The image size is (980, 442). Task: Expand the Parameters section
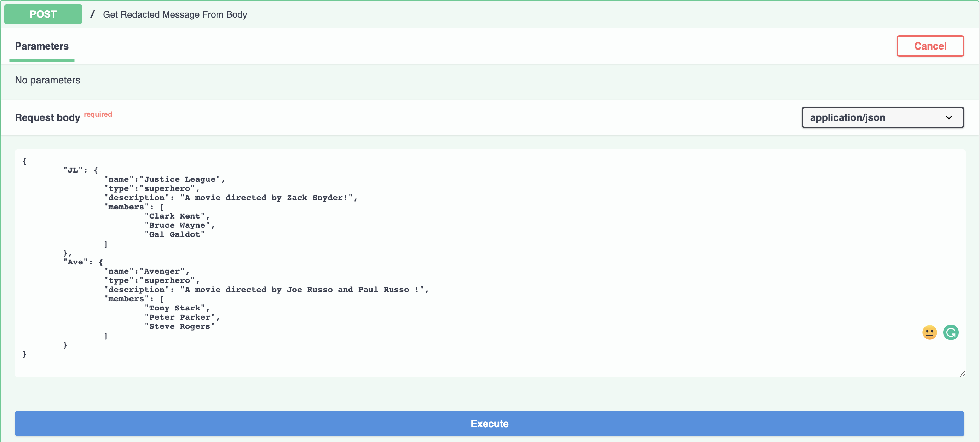point(41,45)
